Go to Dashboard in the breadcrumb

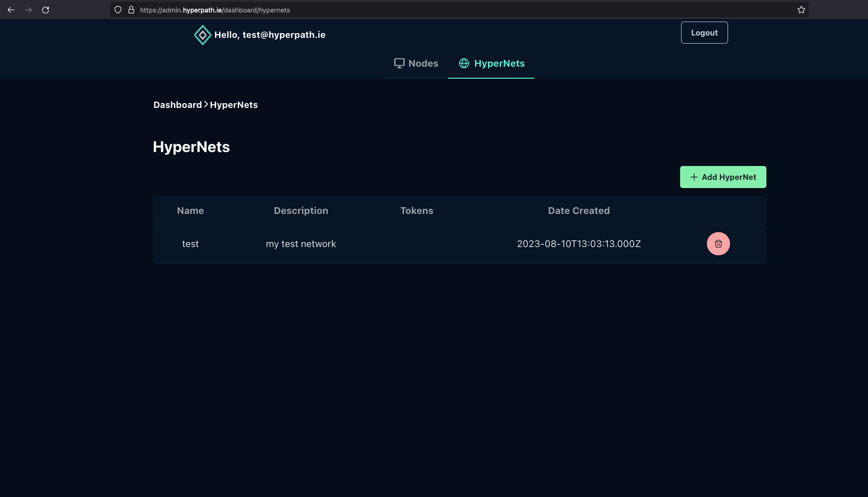pyautogui.click(x=177, y=105)
